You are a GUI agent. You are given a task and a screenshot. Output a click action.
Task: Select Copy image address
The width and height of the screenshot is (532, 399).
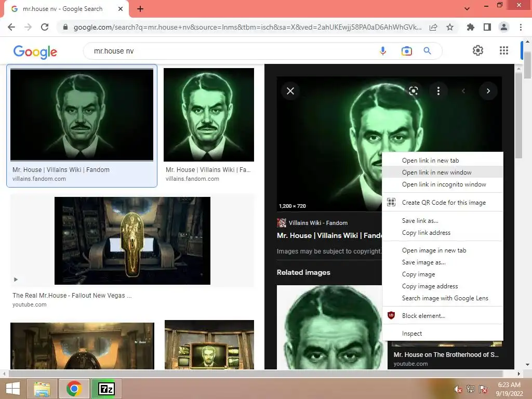443,286
